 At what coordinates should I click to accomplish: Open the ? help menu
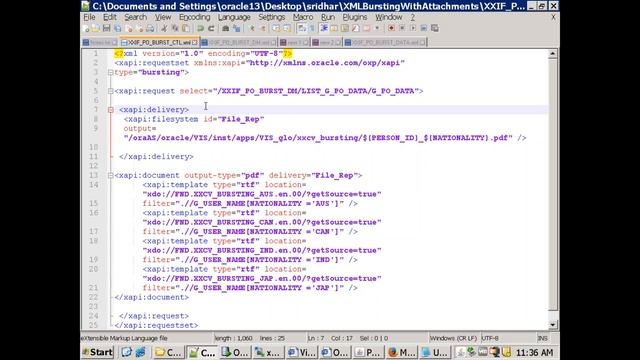tap(413, 17)
